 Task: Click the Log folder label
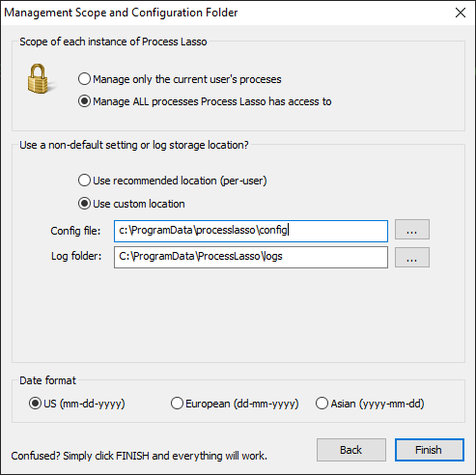click(76, 256)
